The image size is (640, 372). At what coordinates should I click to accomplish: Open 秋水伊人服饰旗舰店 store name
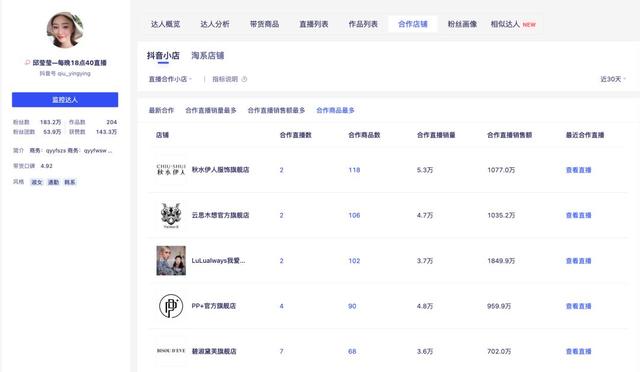click(220, 170)
